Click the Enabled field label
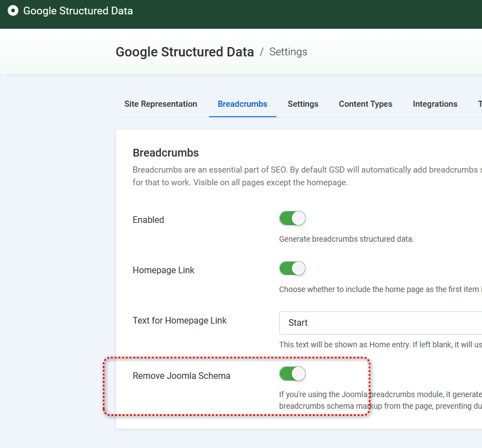The width and height of the screenshot is (482, 448). (x=149, y=220)
